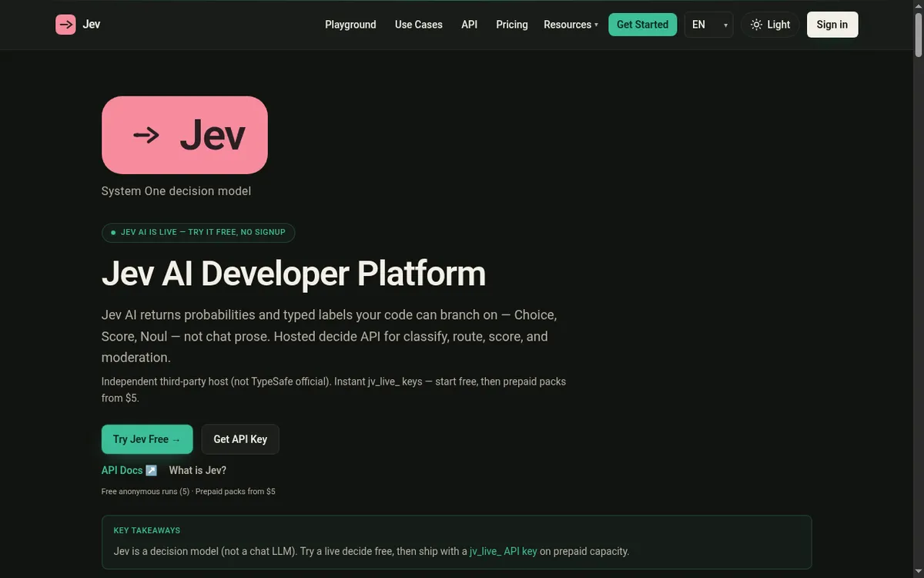Click the 'KEY TAKEAWAYS' label
Image resolution: width=924 pixels, height=578 pixels.
147,530
